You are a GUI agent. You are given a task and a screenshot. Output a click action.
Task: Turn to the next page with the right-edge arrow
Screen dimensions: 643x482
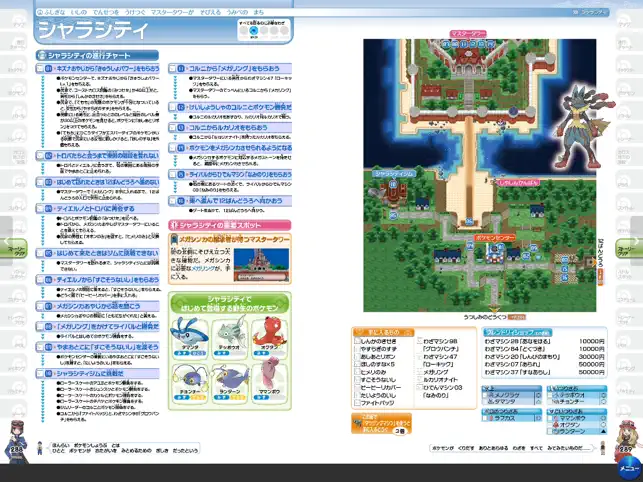636,241
